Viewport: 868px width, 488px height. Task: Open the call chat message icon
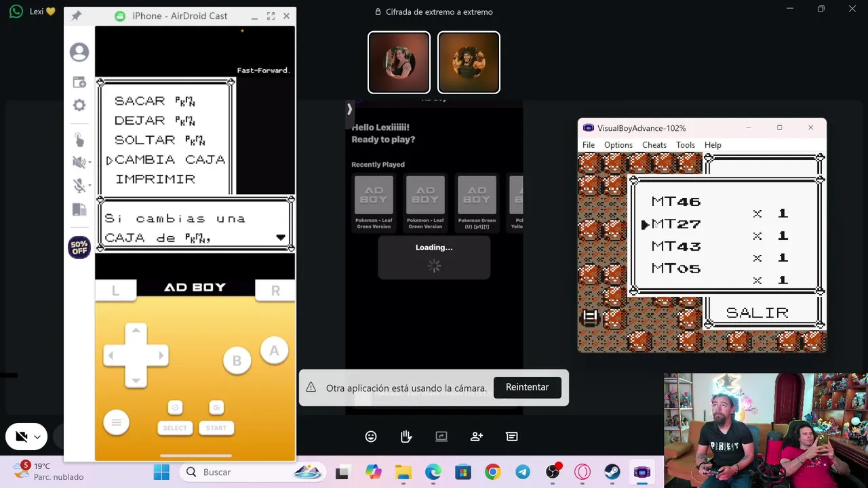tap(512, 436)
